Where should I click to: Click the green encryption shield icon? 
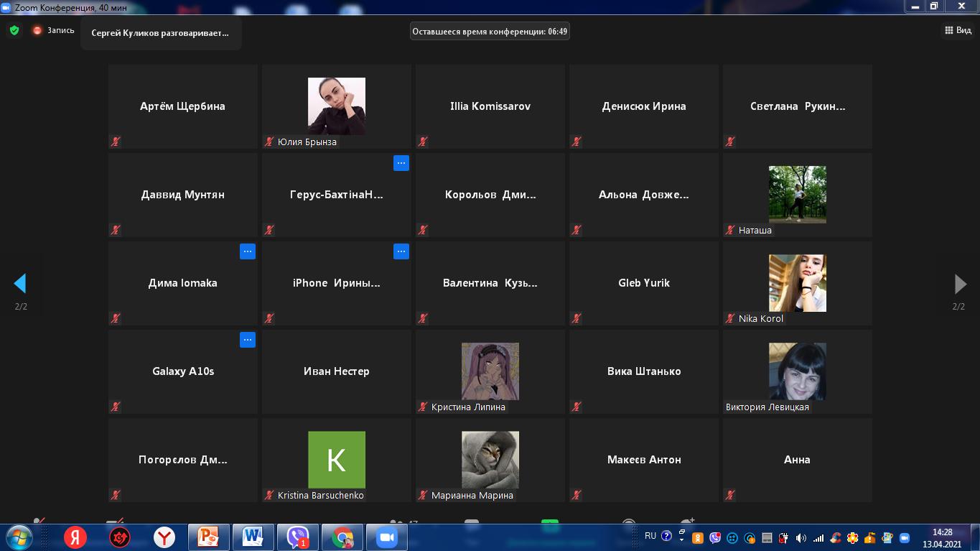coord(14,30)
